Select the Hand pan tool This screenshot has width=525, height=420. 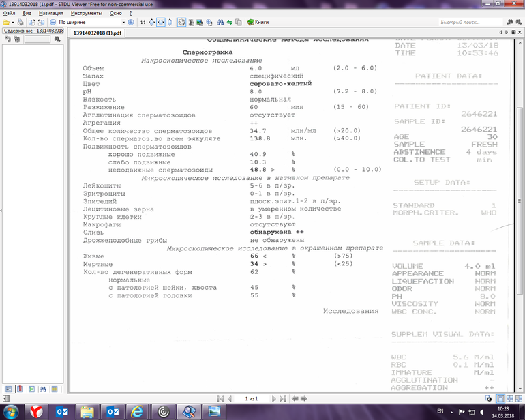(182, 22)
